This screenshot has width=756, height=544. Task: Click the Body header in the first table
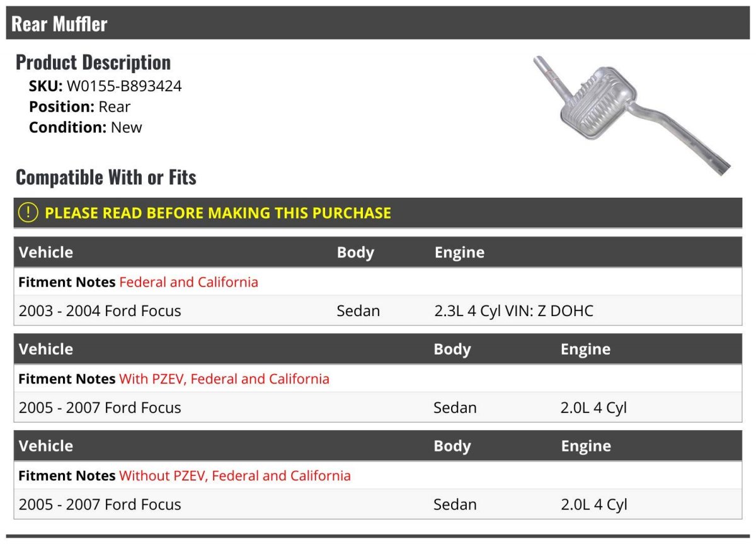(355, 252)
